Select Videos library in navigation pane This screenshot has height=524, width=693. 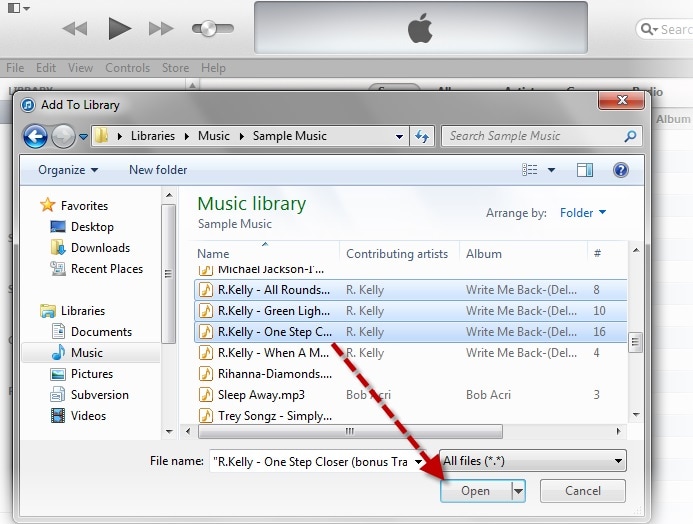88,416
